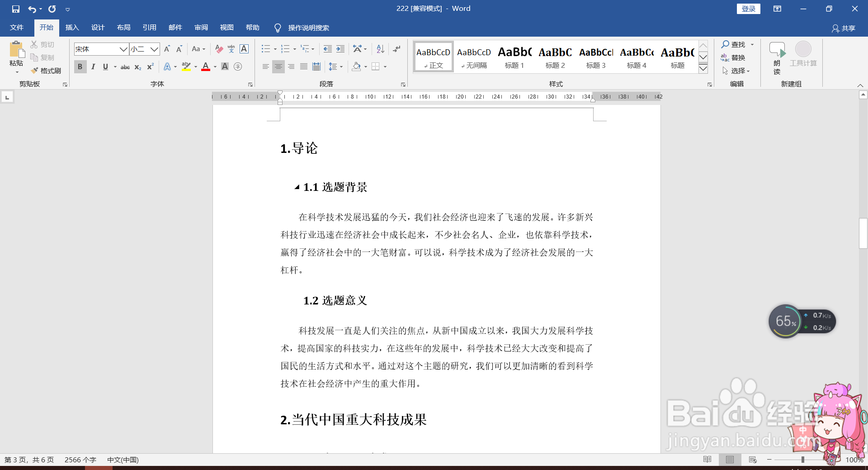Switch to Web Layout view in the status bar
Viewport: 868px width, 470px height.
point(753,460)
